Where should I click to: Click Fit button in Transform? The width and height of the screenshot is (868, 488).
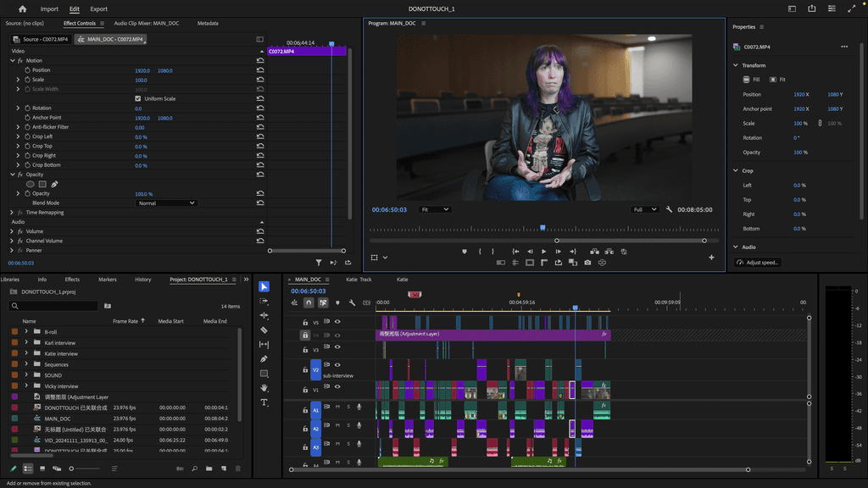tap(777, 80)
